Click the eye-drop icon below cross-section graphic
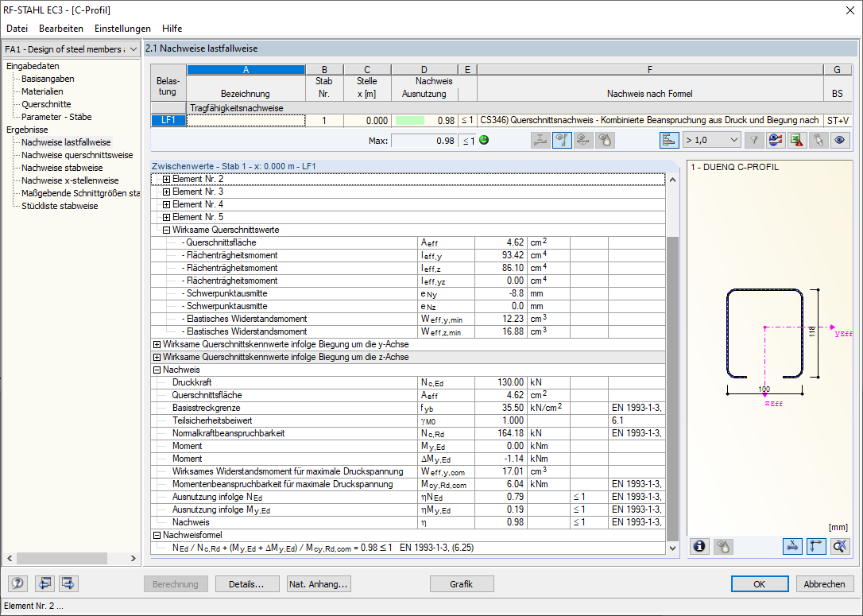The image size is (863, 616). pyautogui.click(x=723, y=546)
